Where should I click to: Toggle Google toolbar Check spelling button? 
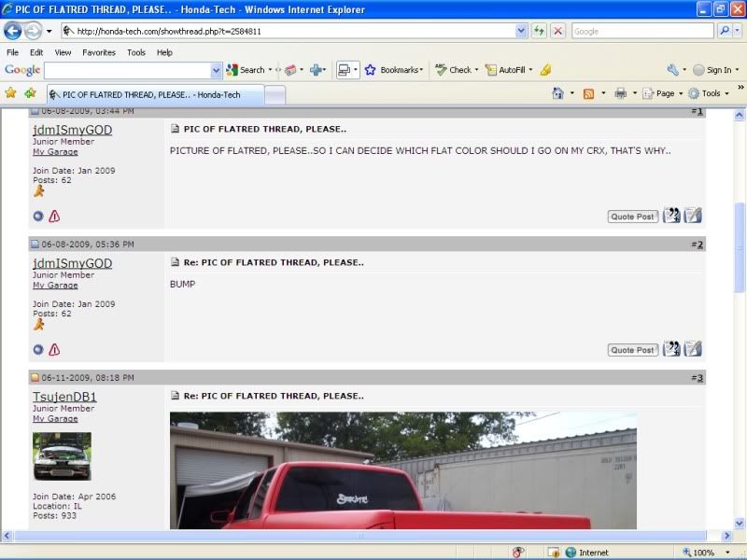(x=455, y=70)
